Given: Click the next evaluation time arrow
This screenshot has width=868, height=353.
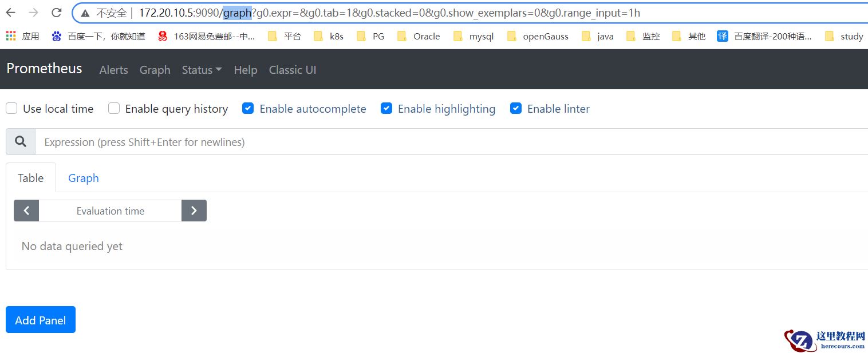Looking at the screenshot, I should click(x=194, y=211).
